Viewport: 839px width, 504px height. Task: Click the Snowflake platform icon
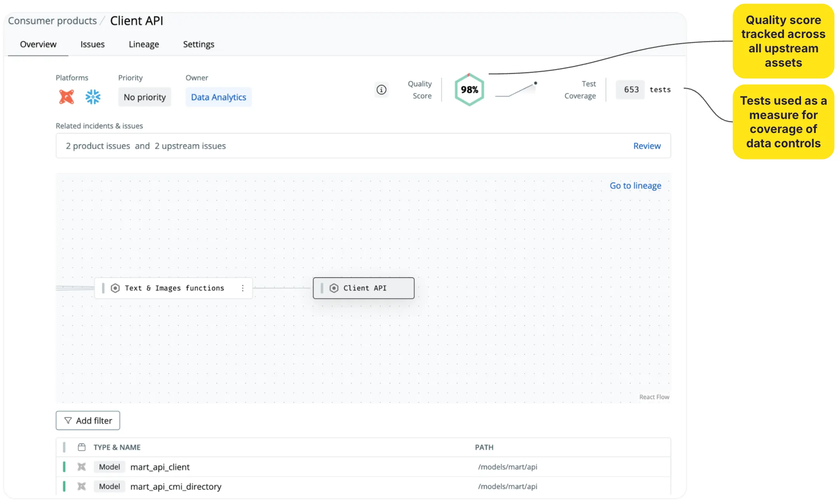pyautogui.click(x=93, y=97)
